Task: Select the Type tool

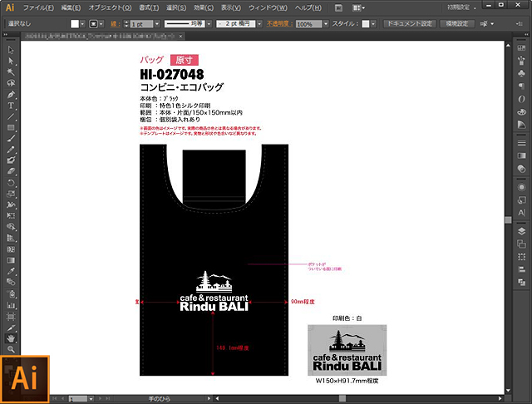Action: click(x=11, y=106)
